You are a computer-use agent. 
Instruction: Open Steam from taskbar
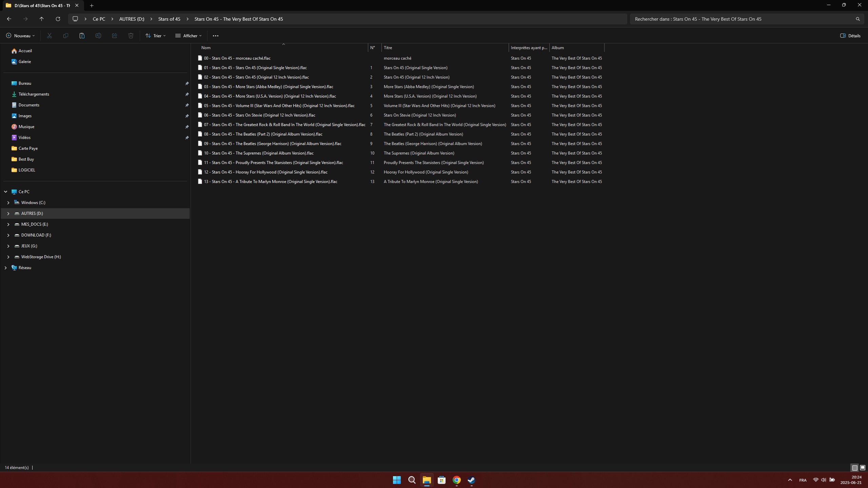point(471,480)
